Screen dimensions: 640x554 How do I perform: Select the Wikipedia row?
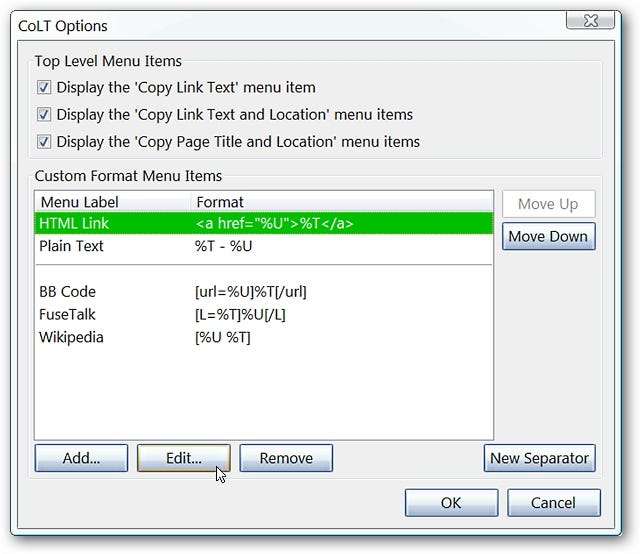coord(264,338)
